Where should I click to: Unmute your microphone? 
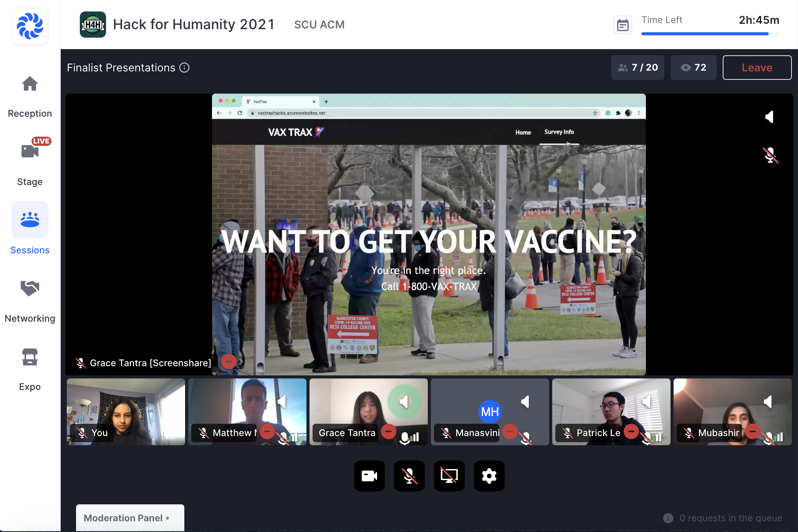[409, 476]
